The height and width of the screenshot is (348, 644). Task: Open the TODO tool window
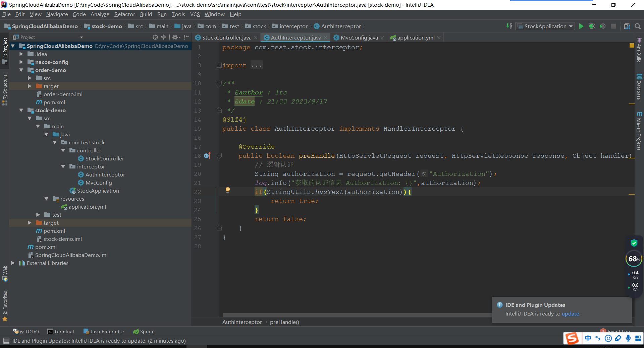point(26,332)
